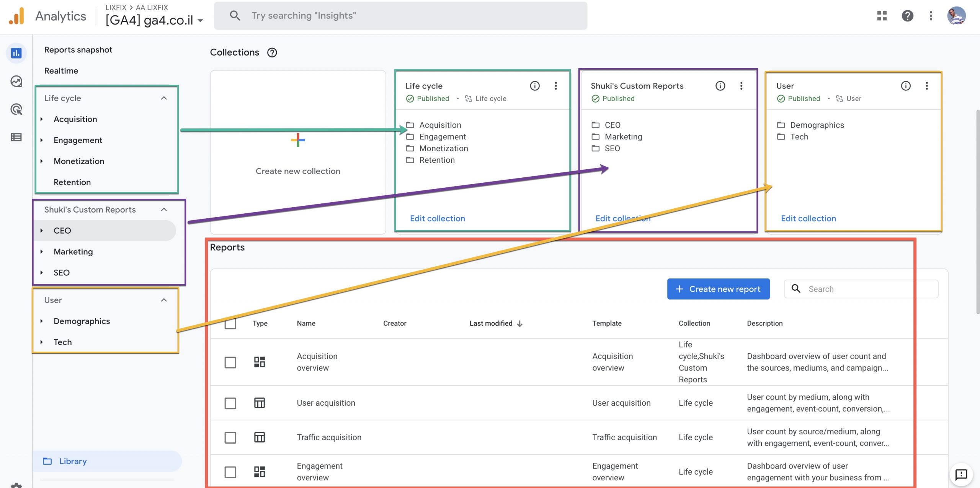Open the user account avatar
980x488 pixels.
pos(956,16)
